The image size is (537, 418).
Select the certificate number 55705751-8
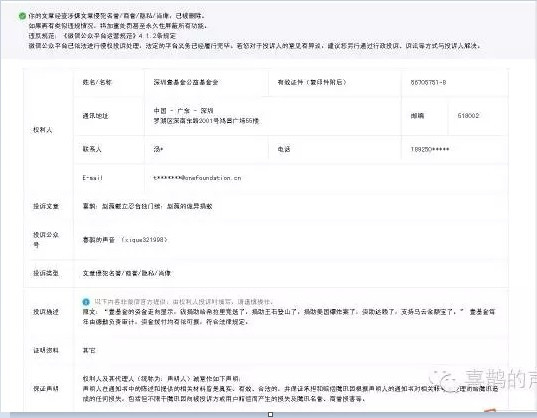428,82
